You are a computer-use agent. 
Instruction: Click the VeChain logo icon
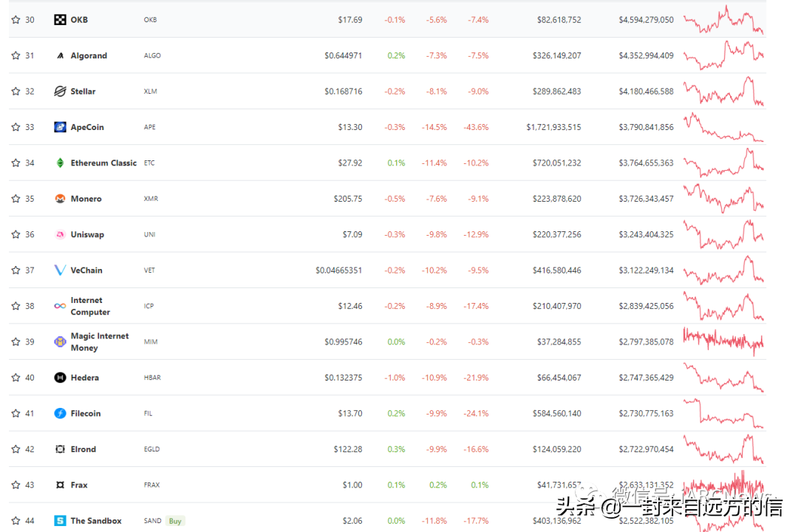[59, 270]
